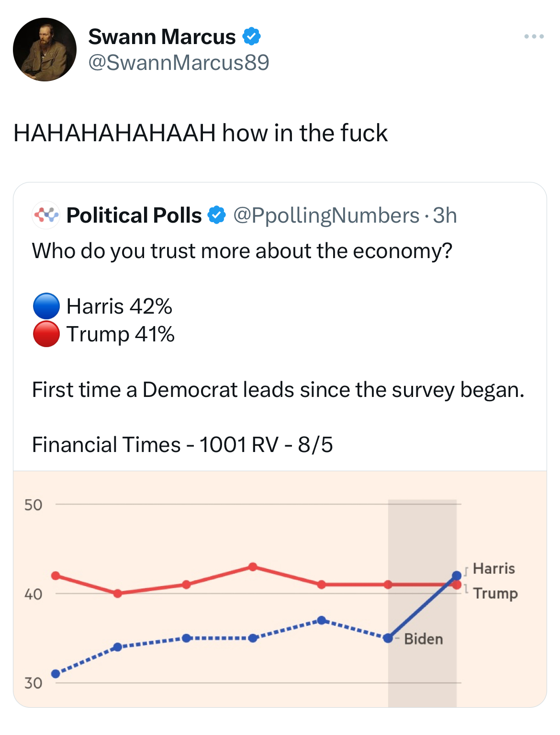Image resolution: width=560 pixels, height=735 pixels.
Task: Open Swann Marcus profile picture
Action: click(45, 49)
